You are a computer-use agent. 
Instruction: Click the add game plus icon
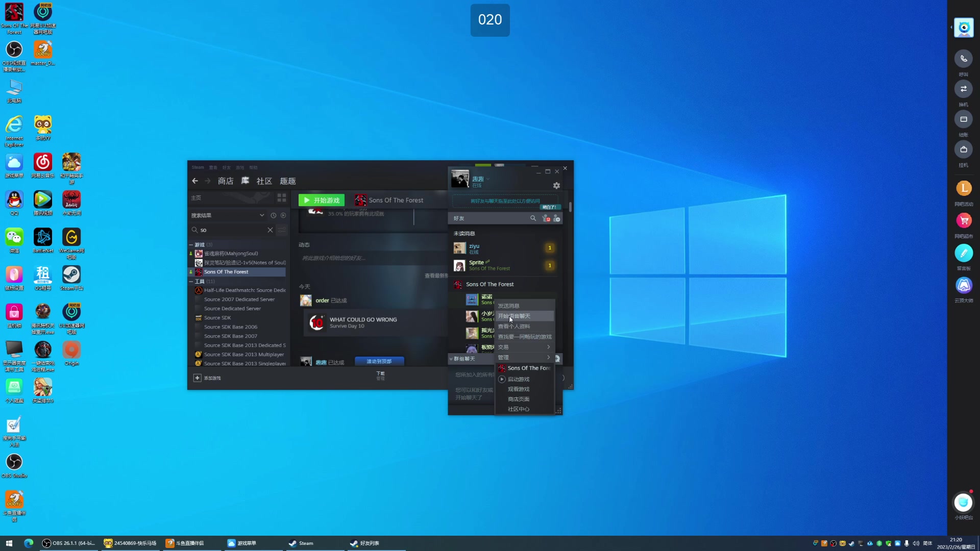click(x=198, y=378)
